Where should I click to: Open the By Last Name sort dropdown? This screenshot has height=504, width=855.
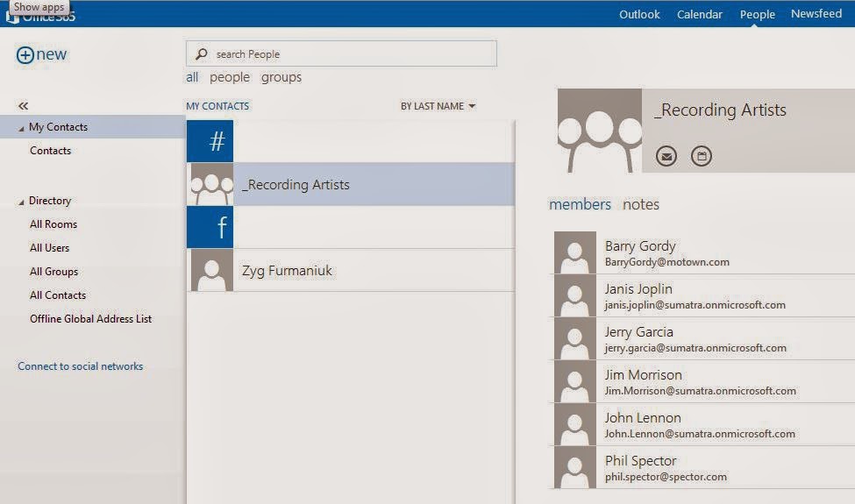[438, 106]
